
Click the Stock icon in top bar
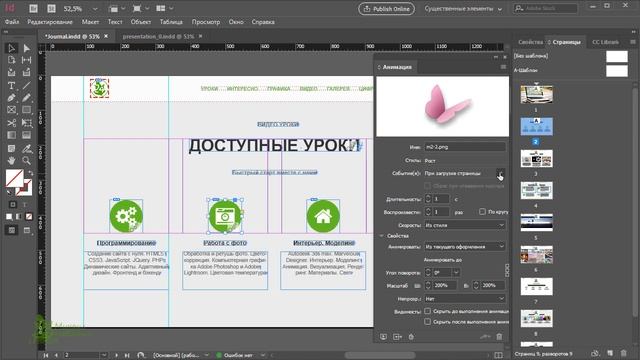51,9
